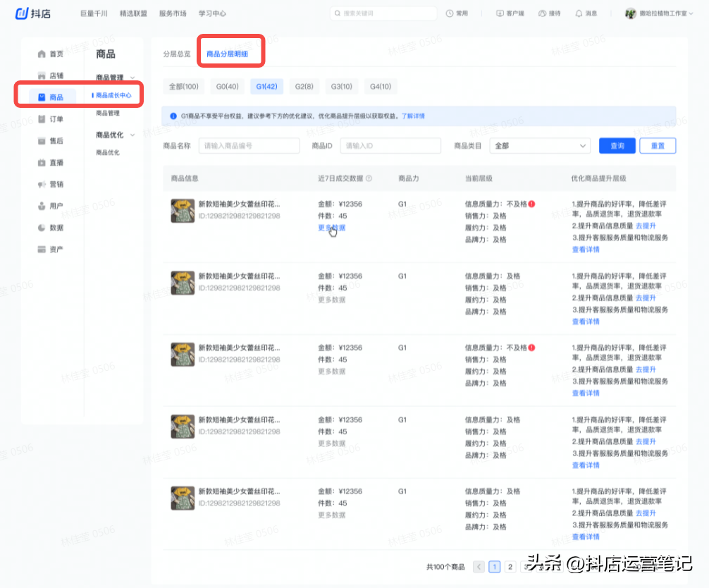Select the 订单 orders icon
Screen dimensions: 709x588
coord(42,119)
